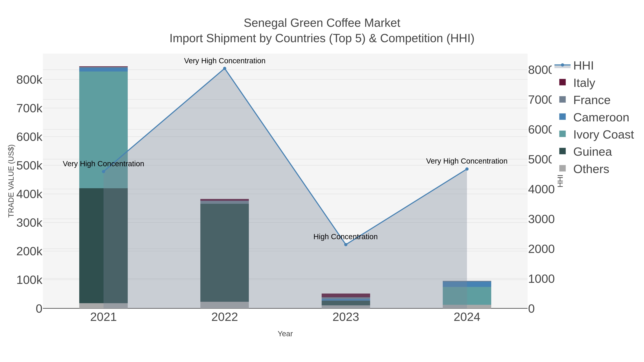Click the 'High Concentration' annotation for 2023

point(345,237)
